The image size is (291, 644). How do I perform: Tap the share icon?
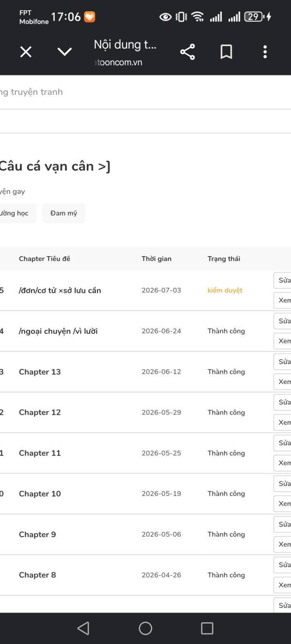click(x=187, y=52)
